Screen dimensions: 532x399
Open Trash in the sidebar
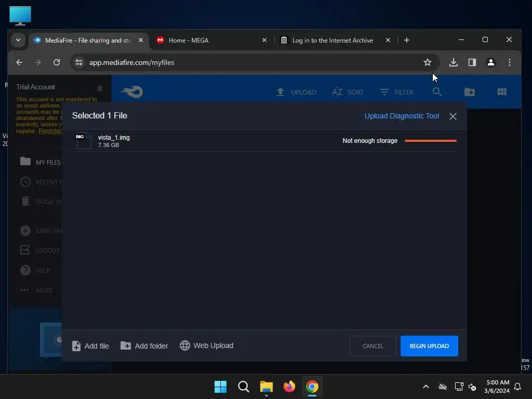(41, 202)
